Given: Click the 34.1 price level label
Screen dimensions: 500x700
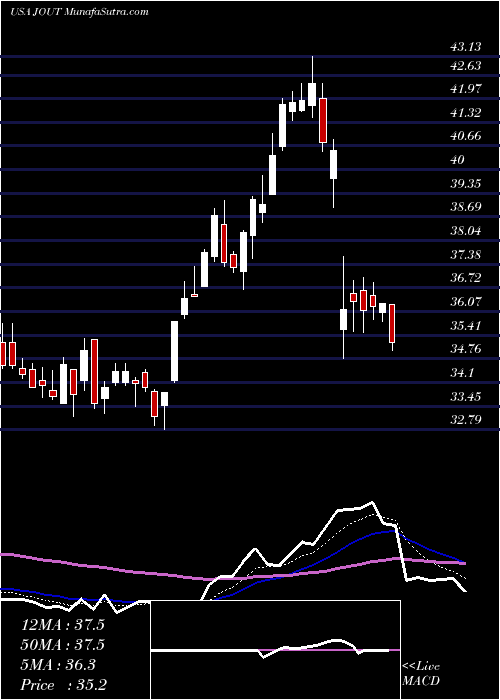Looking at the screenshot, I should (462, 372).
